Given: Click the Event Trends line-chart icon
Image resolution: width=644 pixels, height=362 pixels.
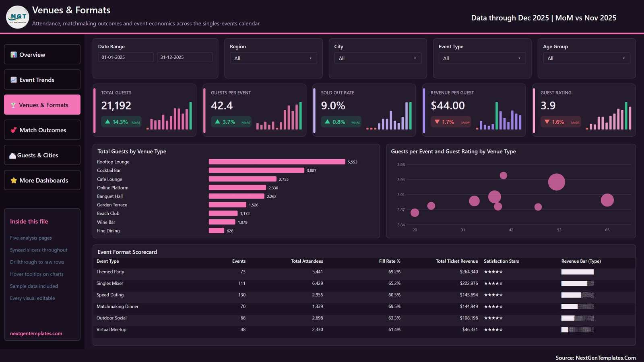Looking at the screenshot, I should click(x=14, y=80).
